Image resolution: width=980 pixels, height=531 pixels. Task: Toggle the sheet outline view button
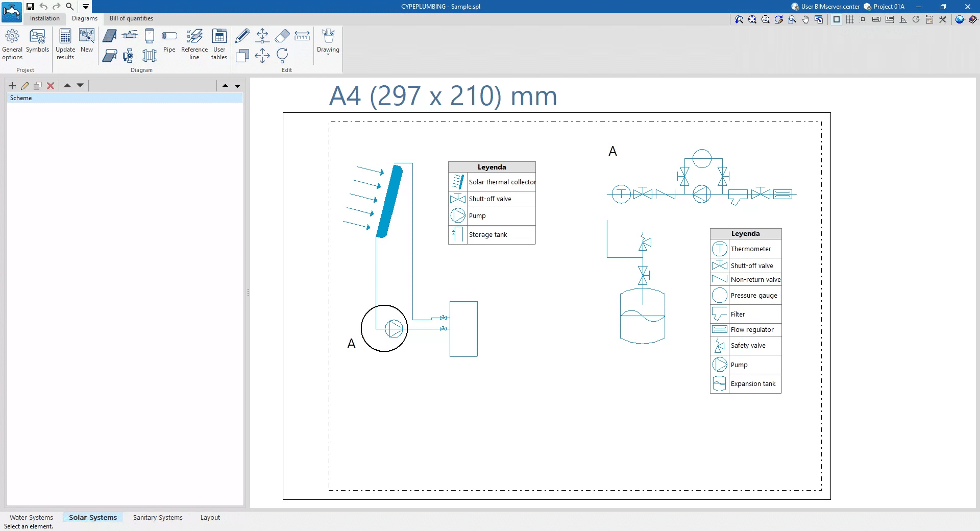(837, 19)
